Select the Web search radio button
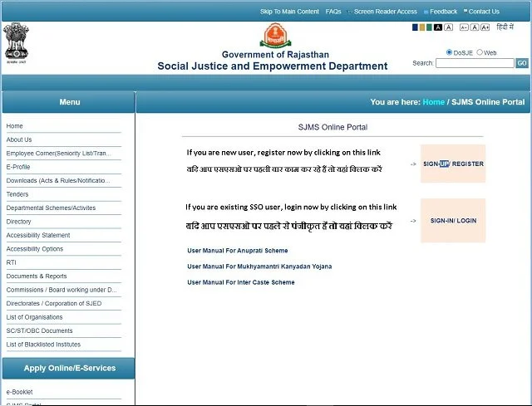Image resolution: width=532 pixels, height=406 pixels. point(480,52)
